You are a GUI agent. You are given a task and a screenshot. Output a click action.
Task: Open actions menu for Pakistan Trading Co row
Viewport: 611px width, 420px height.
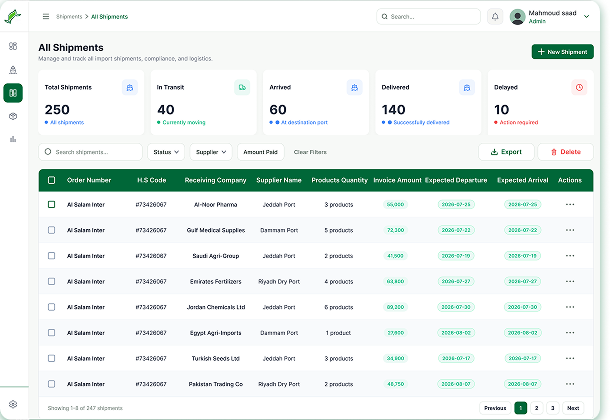click(x=570, y=384)
